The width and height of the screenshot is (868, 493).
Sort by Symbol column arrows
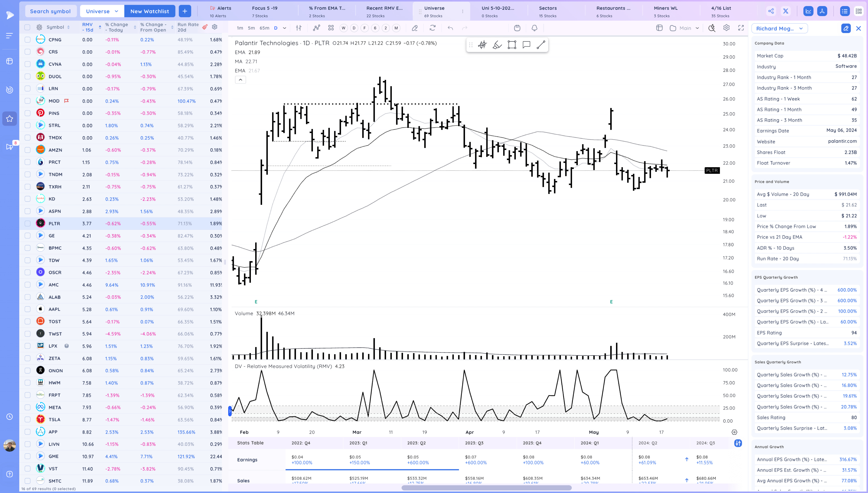pyautogui.click(x=68, y=27)
